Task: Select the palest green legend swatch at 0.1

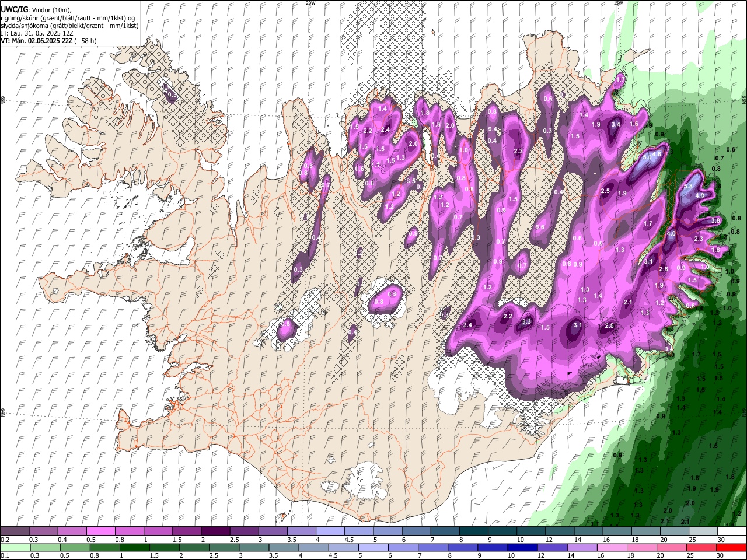Action: click(x=14, y=548)
